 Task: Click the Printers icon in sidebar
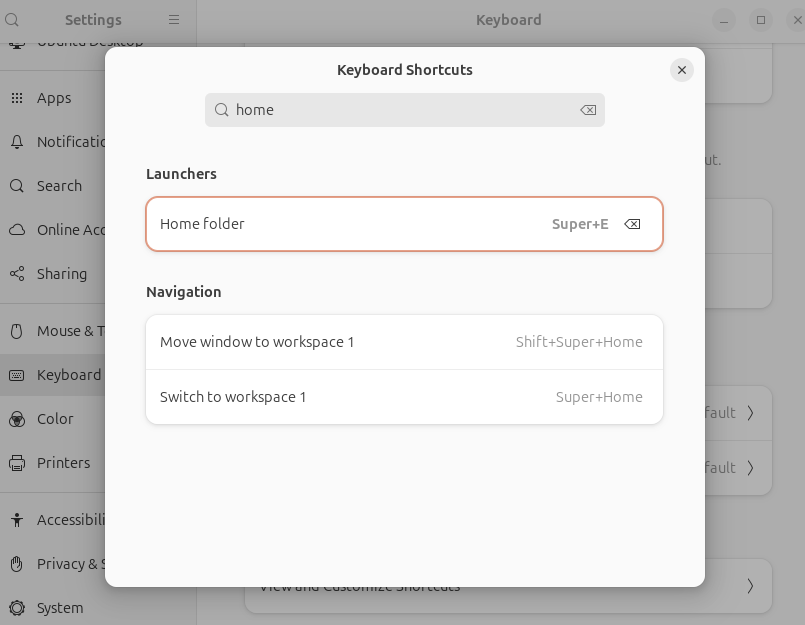click(x=17, y=463)
